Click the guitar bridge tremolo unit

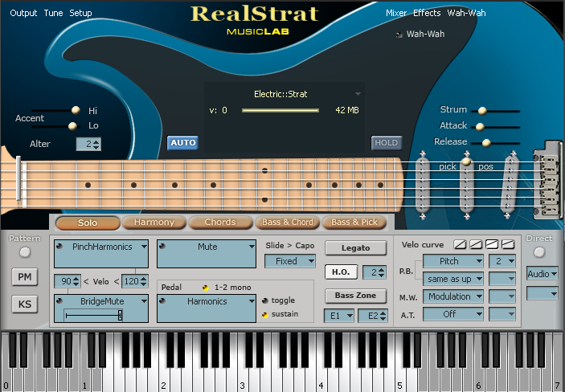[548, 180]
